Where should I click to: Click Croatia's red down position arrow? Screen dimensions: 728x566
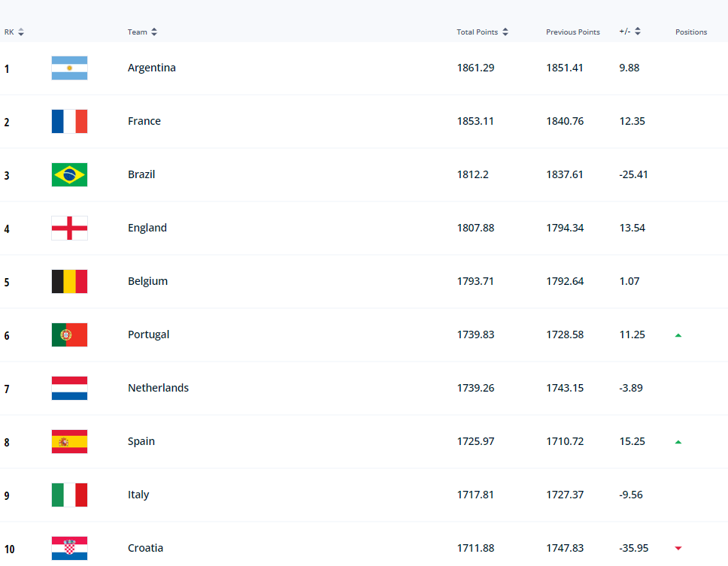[x=678, y=549]
